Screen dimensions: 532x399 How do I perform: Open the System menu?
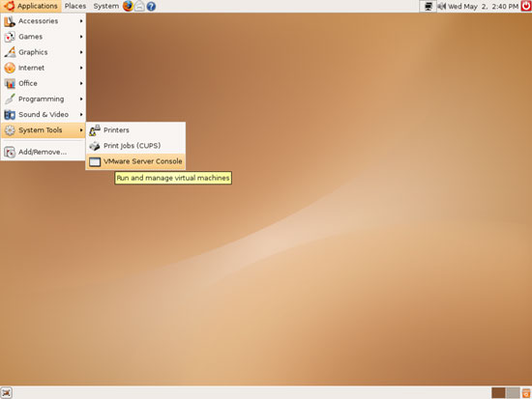[105, 6]
